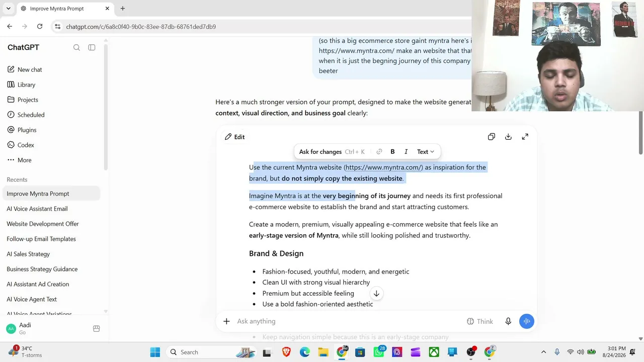Open WhatsApp from the taskbar
Viewport: 644px width, 362px height.
point(379,352)
